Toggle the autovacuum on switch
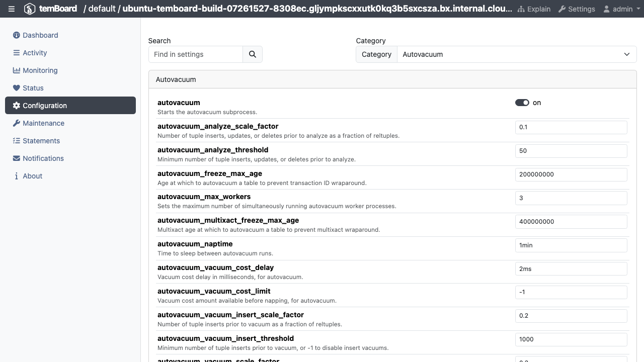 [522, 103]
